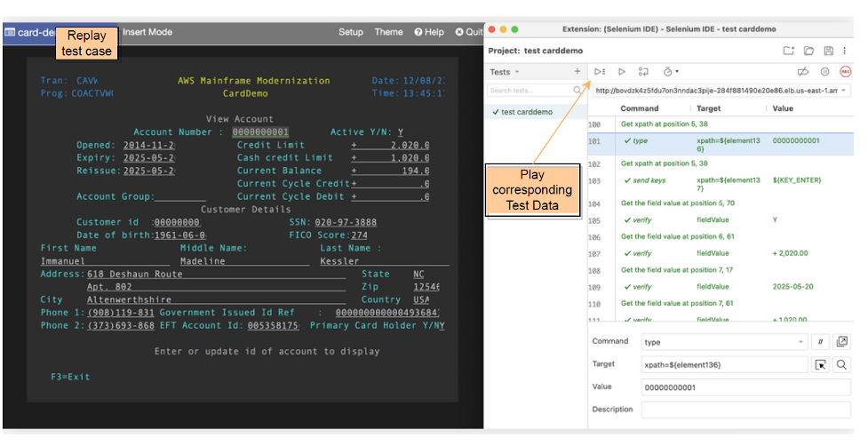Run the current test with play icon
The image size is (868, 446).
pos(621,71)
